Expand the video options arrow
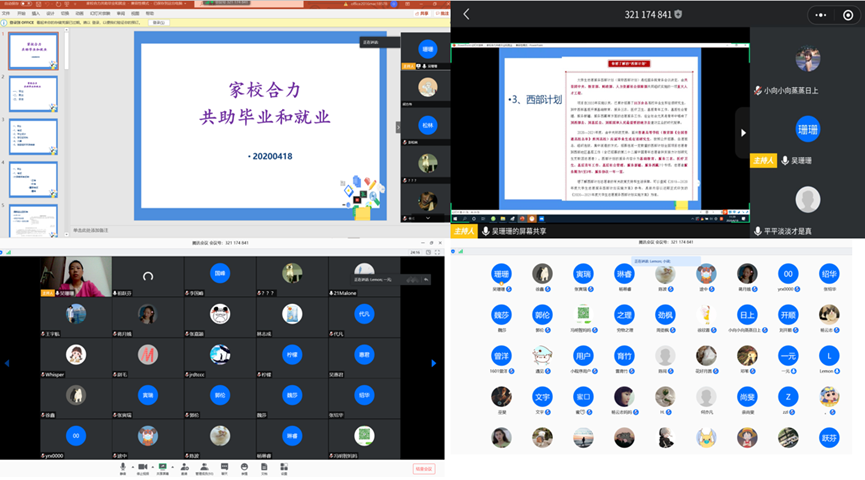Image resolution: width=865 pixels, height=480 pixels. [153, 467]
